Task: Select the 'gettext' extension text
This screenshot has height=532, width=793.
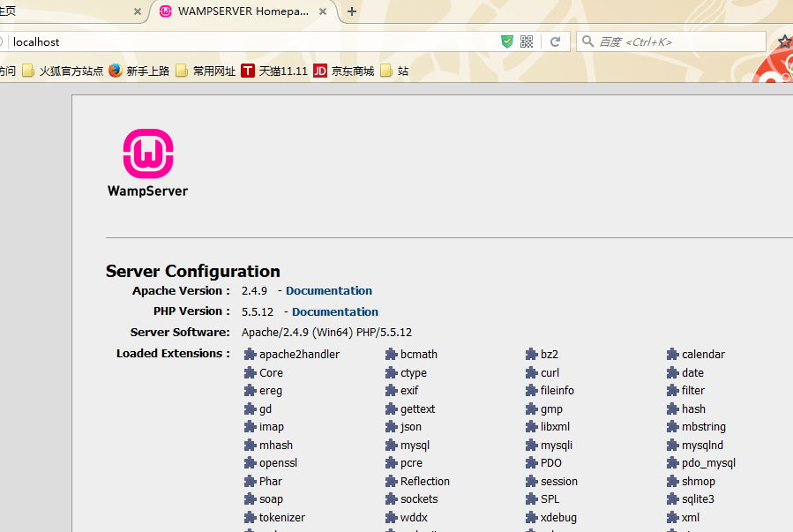Action: [x=418, y=409]
